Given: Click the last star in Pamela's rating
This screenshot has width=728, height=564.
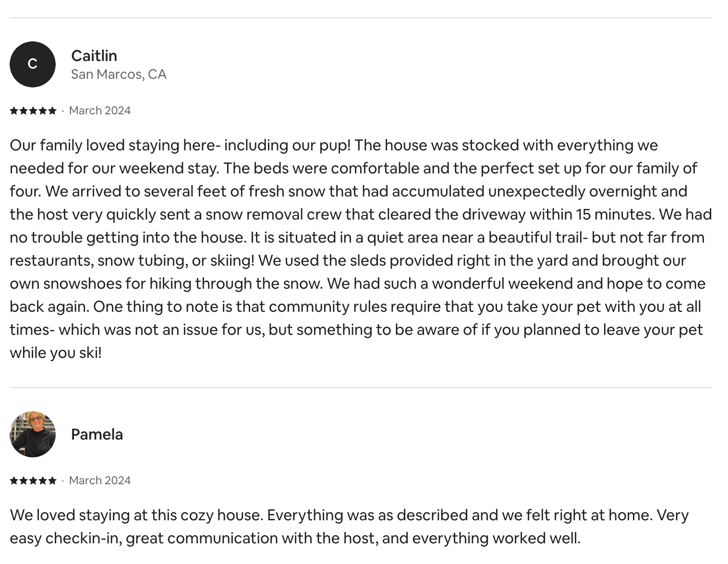Looking at the screenshot, I should click(x=52, y=481).
